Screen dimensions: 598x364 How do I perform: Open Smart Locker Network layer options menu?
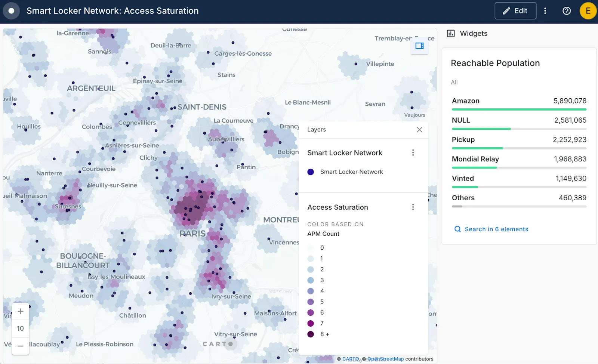pos(413,152)
